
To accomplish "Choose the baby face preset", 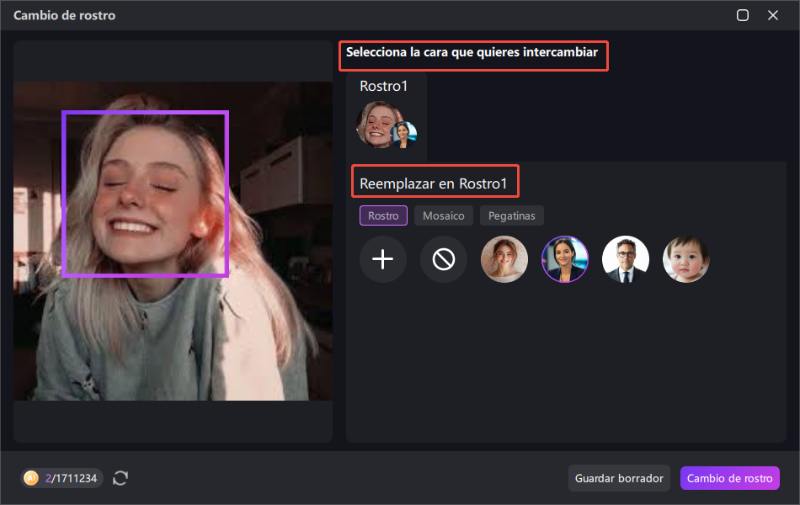I will coord(686,260).
